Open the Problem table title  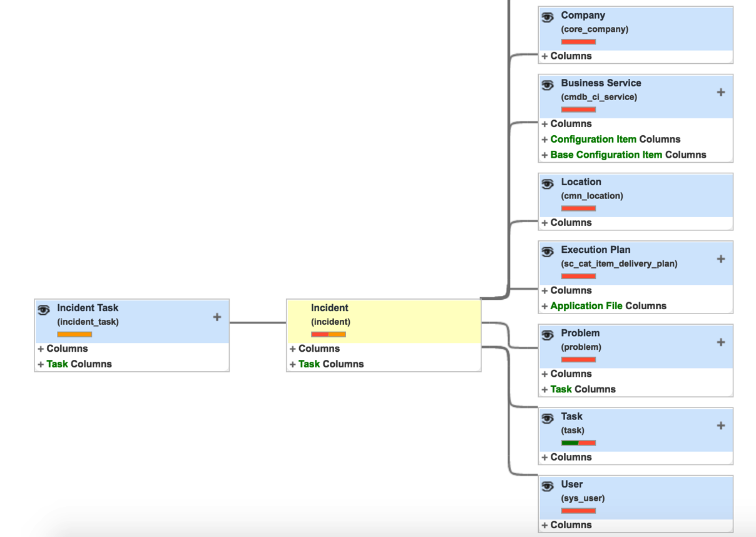tap(580, 334)
